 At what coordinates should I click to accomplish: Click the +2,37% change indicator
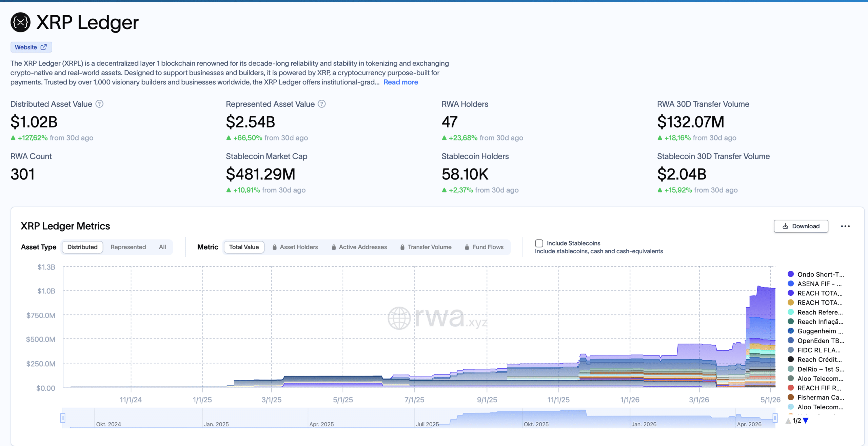pyautogui.click(x=457, y=190)
